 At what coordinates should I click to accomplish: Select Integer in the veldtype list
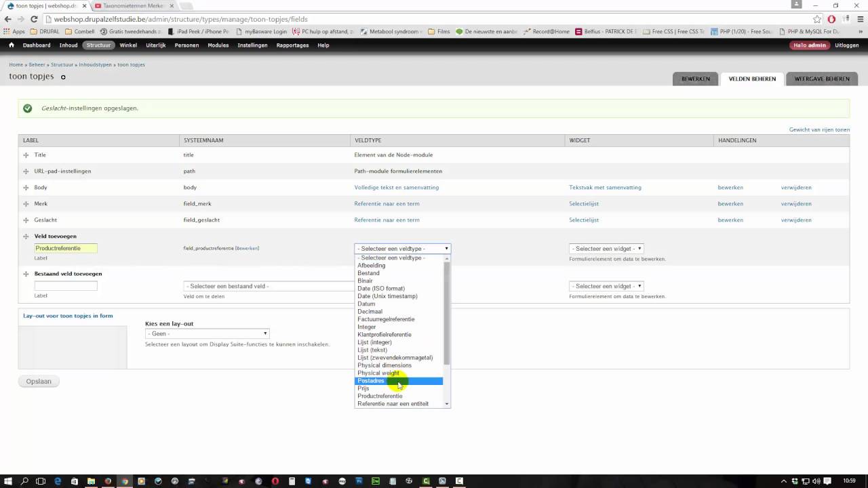(399, 327)
